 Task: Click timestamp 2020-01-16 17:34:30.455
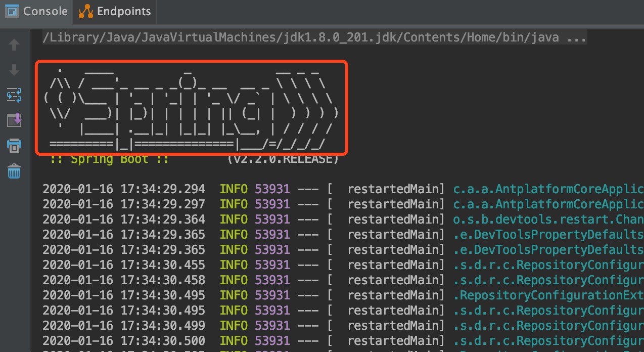coord(124,265)
